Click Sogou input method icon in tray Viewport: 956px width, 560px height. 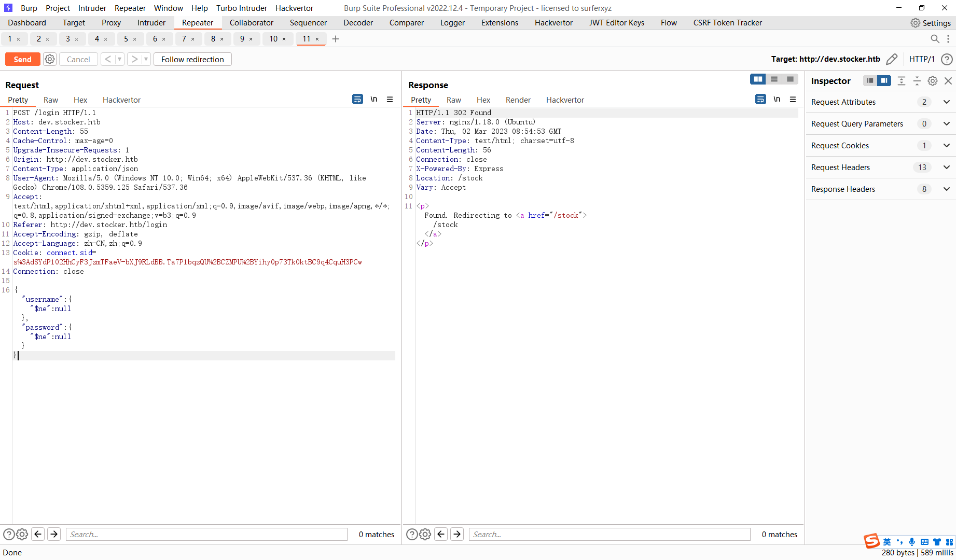coord(872,541)
